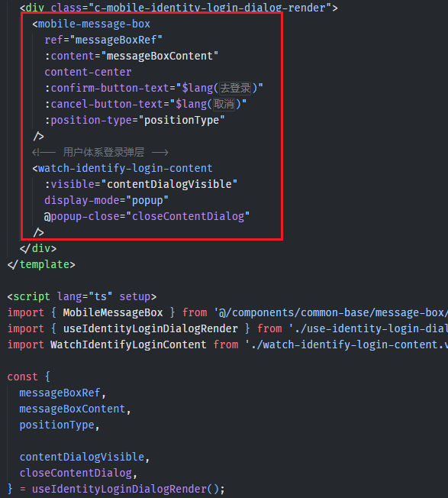The width and height of the screenshot is (448, 498).
Task: Click the inline translation hint 取消
Action: pos(224,104)
